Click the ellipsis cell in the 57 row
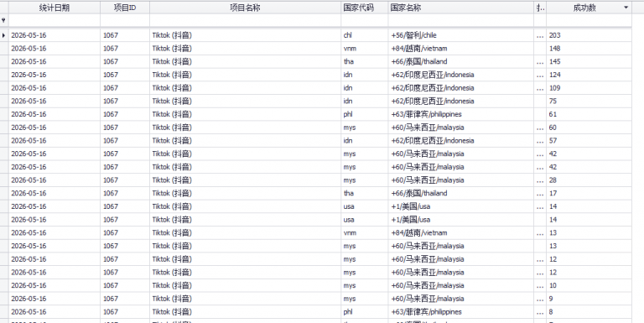Image resolution: width=644 pixels, height=323 pixels. point(540,141)
